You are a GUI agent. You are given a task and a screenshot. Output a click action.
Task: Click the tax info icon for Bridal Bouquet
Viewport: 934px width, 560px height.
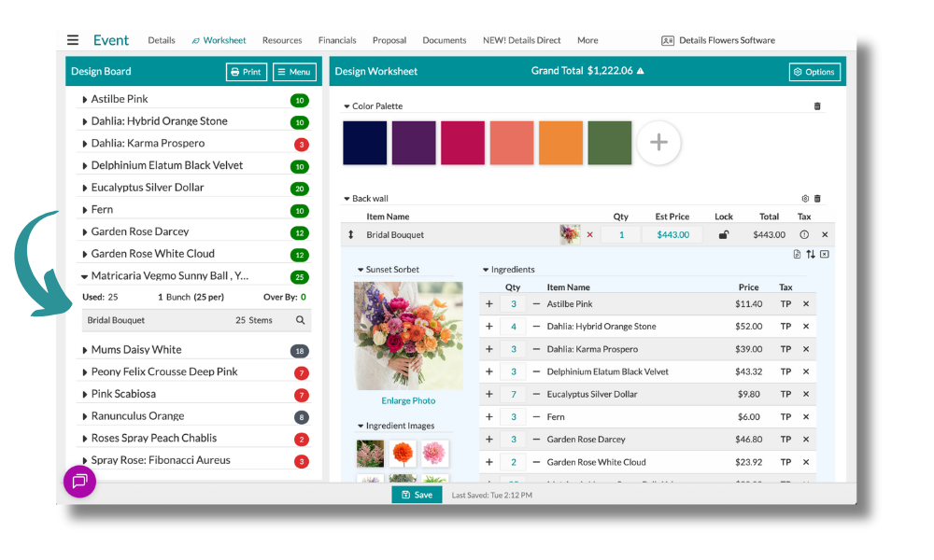point(804,235)
